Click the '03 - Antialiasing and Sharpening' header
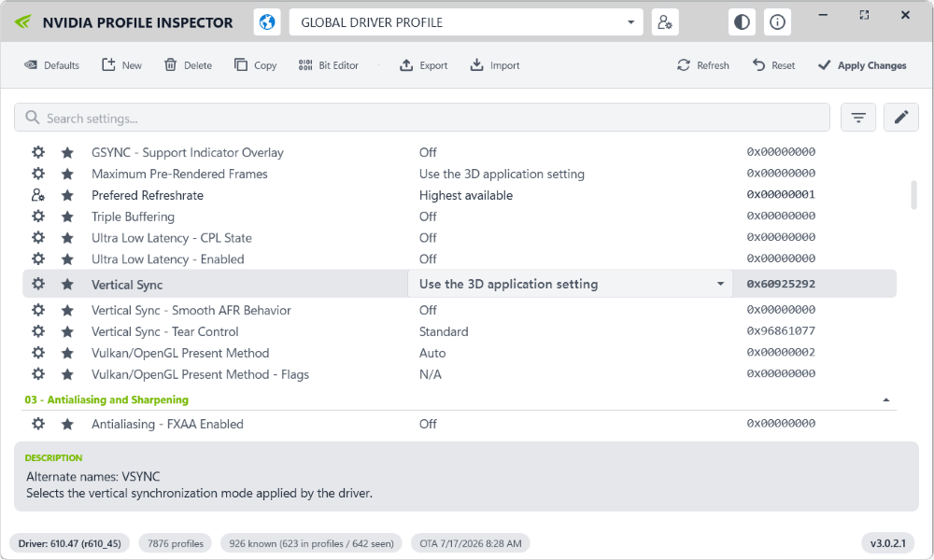This screenshot has height=560, width=934. click(106, 399)
